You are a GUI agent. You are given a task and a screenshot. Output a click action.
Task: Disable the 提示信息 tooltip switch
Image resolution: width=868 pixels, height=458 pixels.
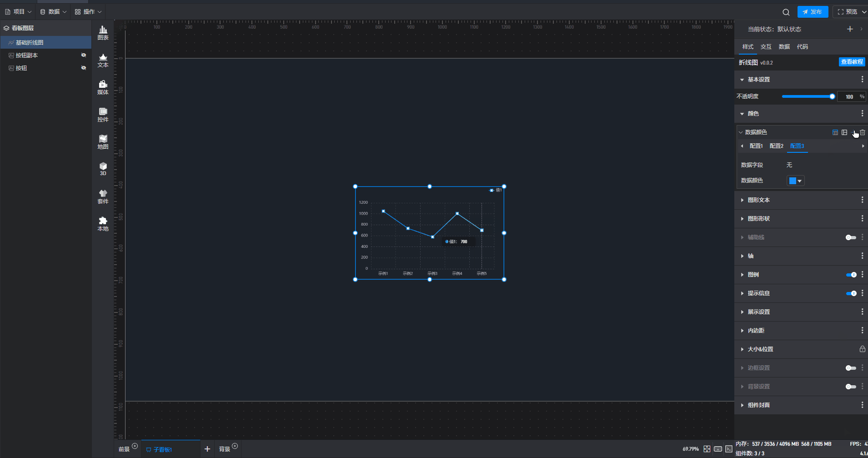pos(851,293)
